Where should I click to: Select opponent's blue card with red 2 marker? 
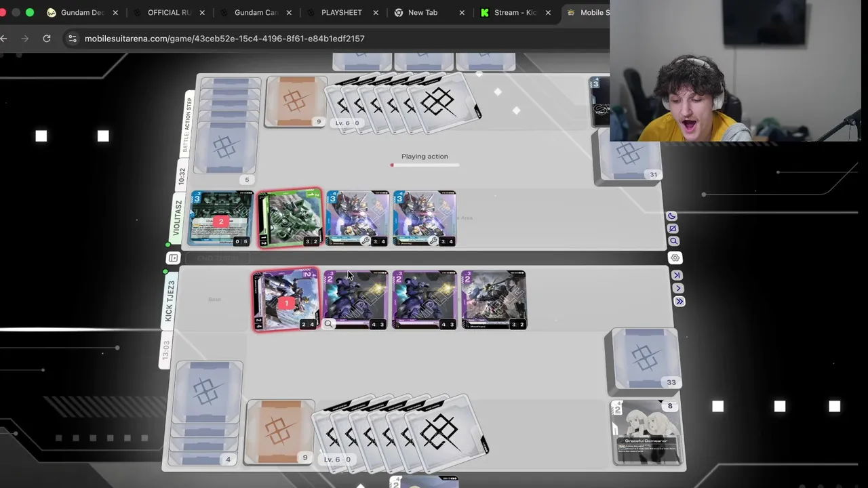pos(221,218)
